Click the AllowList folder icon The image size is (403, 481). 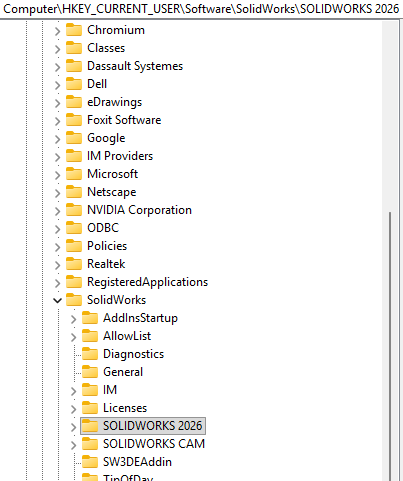90,336
